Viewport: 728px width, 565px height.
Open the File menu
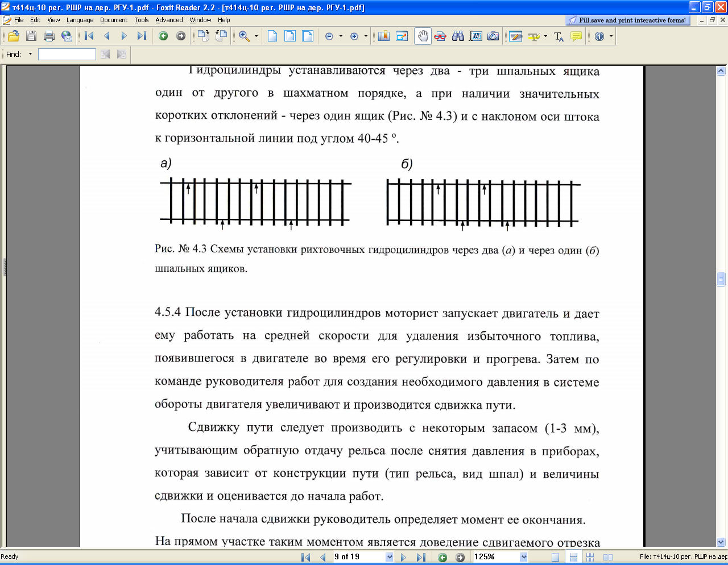click(19, 20)
